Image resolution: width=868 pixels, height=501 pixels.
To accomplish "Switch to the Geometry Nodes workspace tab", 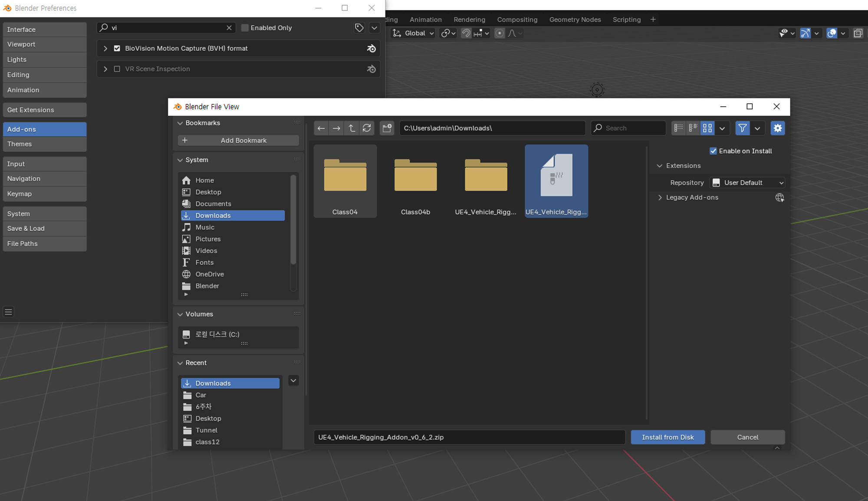I will (x=575, y=20).
